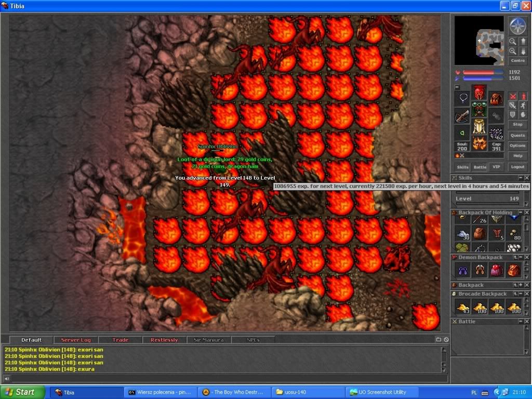This screenshot has width=532, height=399.
Task: Switch to the Restlessly chat tab
Action: click(164, 340)
